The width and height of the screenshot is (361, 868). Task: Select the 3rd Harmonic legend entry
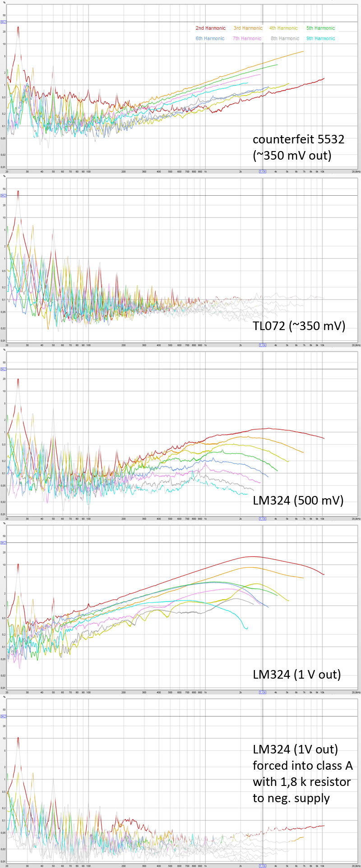click(248, 28)
